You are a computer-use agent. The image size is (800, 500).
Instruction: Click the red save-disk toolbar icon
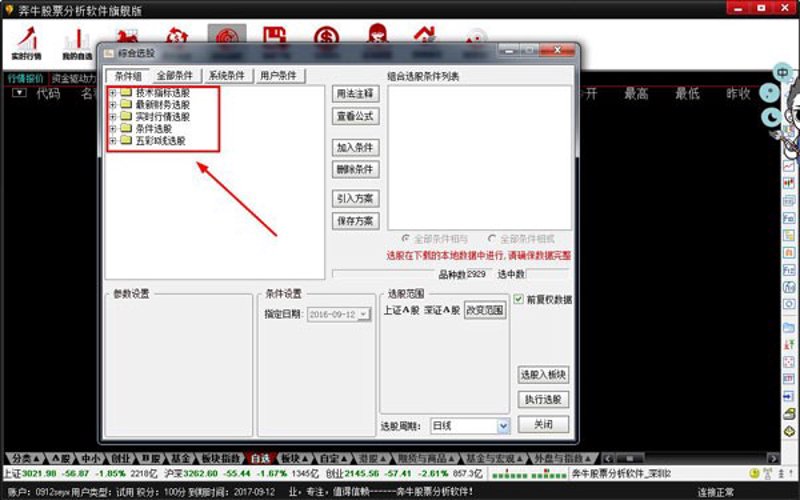tap(275, 35)
